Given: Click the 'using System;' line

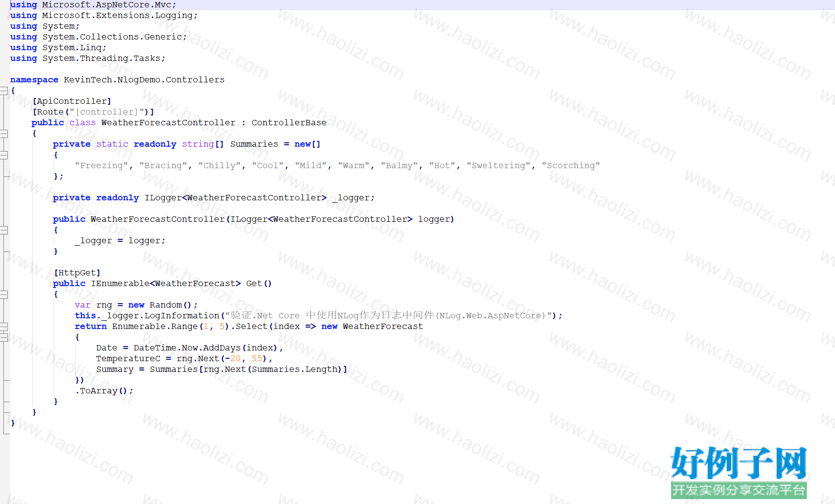Looking at the screenshot, I should (45, 26).
